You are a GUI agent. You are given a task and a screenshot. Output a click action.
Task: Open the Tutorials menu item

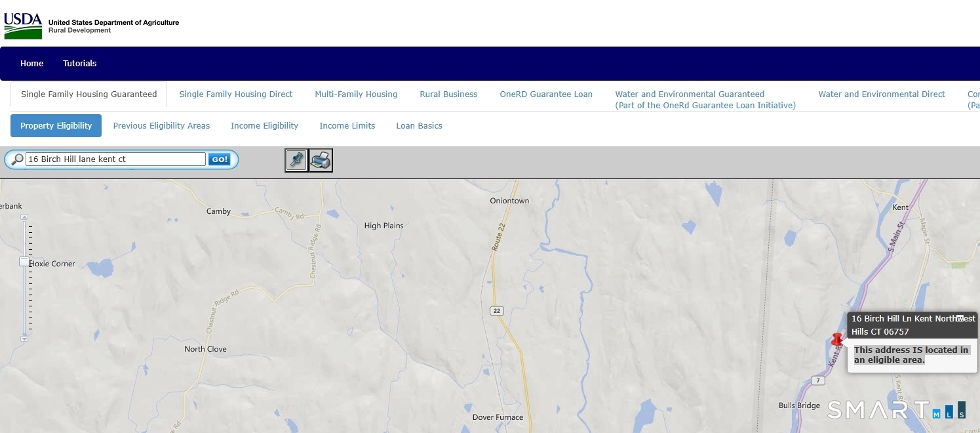[x=79, y=64]
